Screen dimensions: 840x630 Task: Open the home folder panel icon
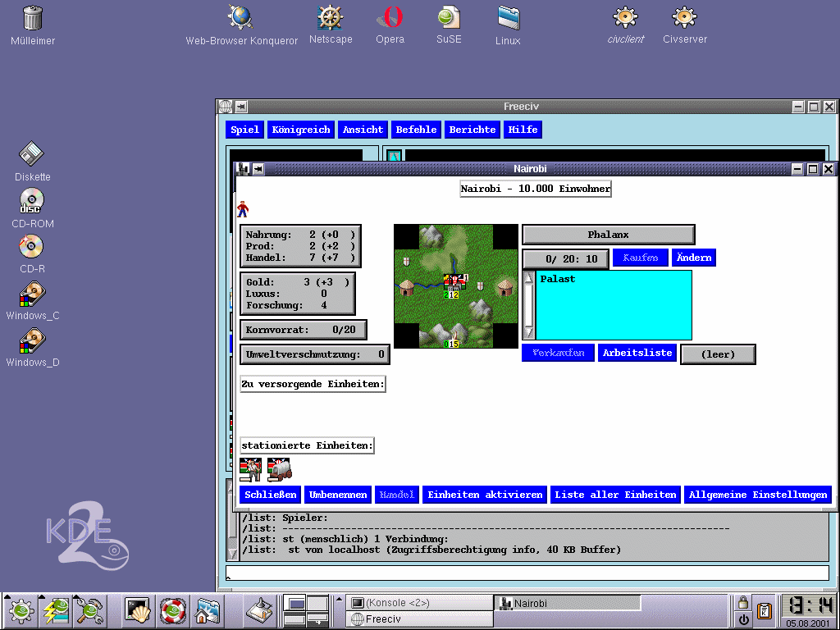click(x=208, y=610)
